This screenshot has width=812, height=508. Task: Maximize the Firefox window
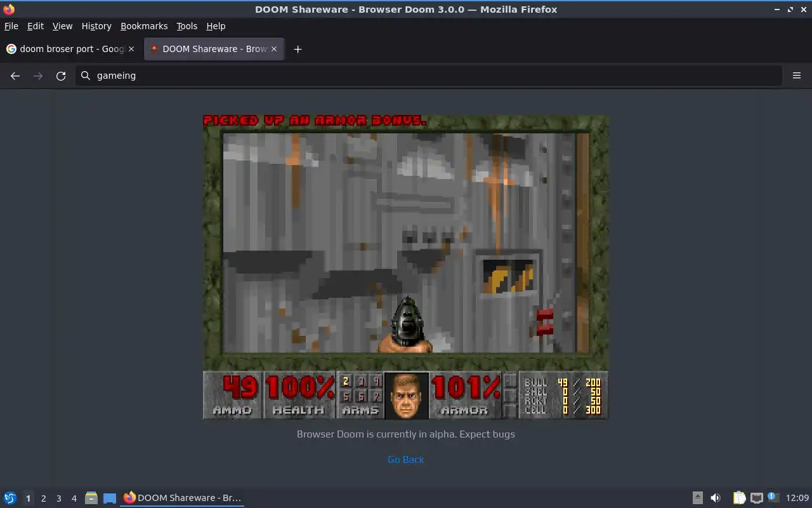point(790,10)
